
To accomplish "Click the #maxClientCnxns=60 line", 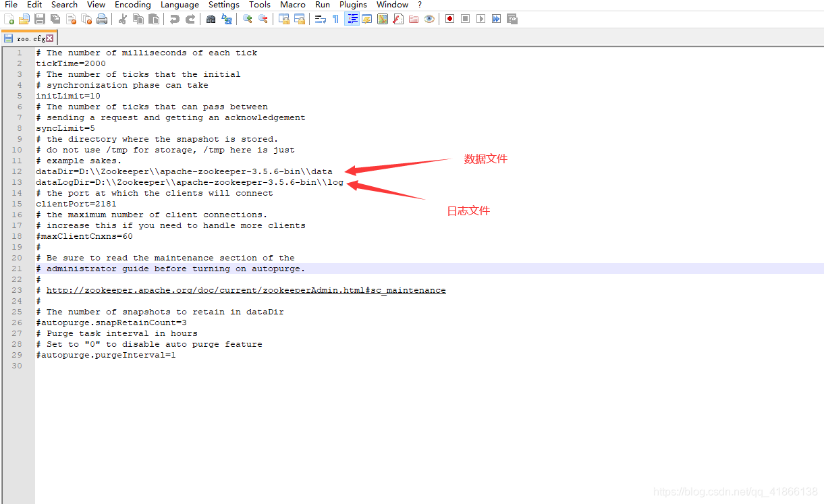I will click(x=84, y=236).
